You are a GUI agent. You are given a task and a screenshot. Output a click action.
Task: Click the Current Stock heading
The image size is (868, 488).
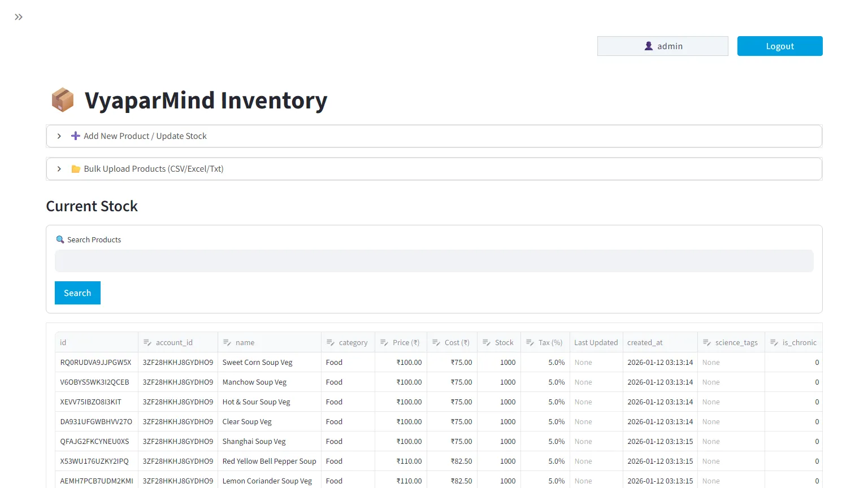click(92, 206)
